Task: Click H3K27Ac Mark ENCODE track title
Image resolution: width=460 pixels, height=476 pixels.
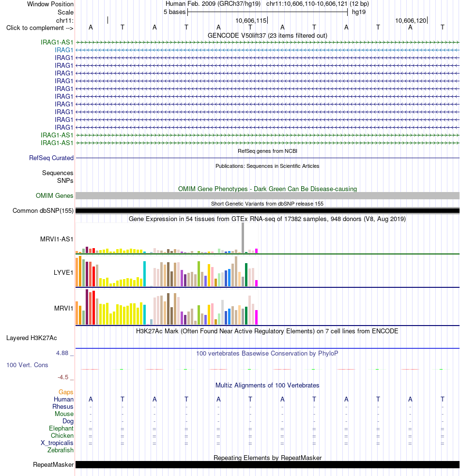Action: 267,331
